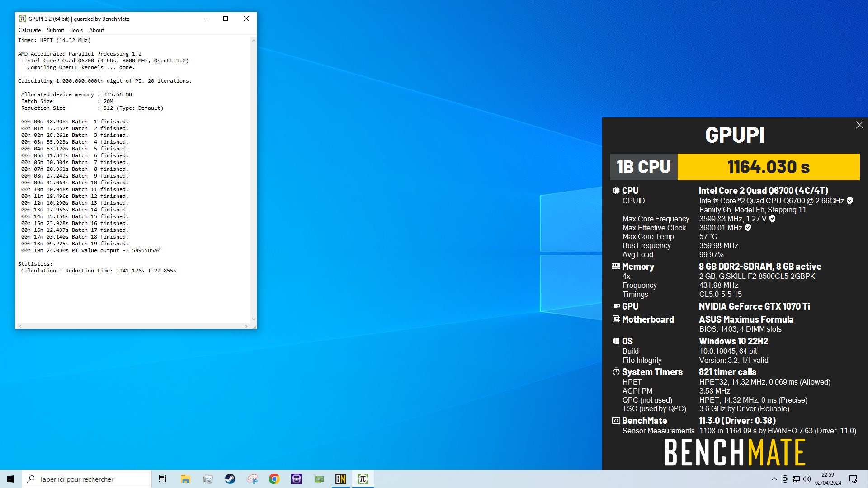This screenshot has width=868, height=488.
Task: Click the BenchMate section logo icon
Action: (616, 421)
